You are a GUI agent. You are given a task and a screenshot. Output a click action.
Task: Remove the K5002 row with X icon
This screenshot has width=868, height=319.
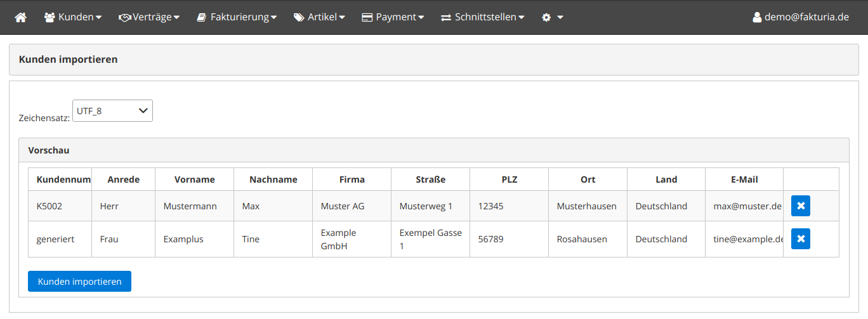pyautogui.click(x=800, y=206)
